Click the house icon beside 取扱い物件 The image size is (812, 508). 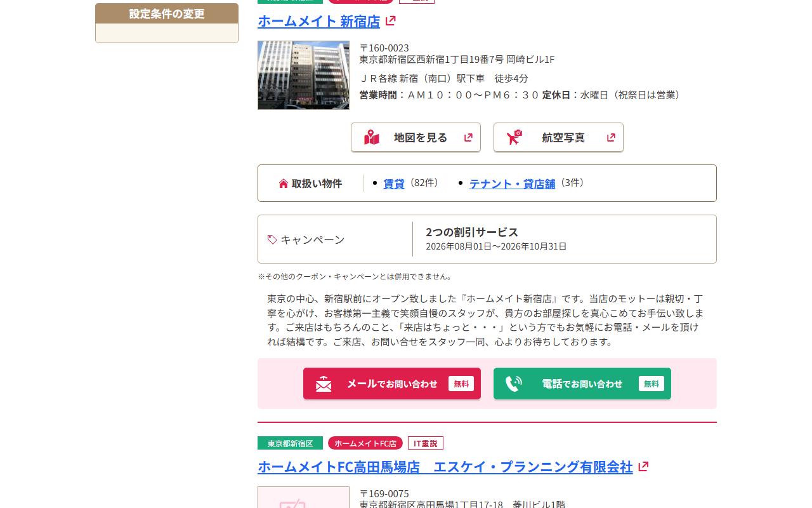tap(284, 184)
